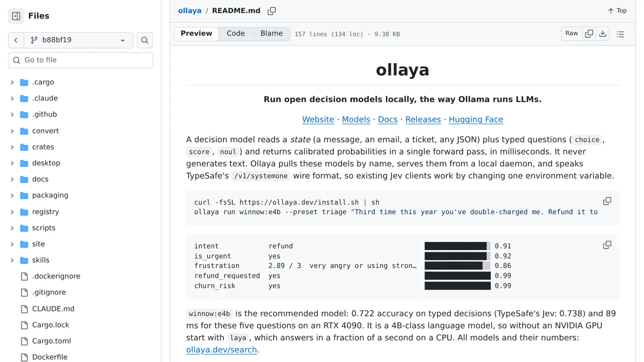Expand the packaging folder chevron

(x=12, y=195)
